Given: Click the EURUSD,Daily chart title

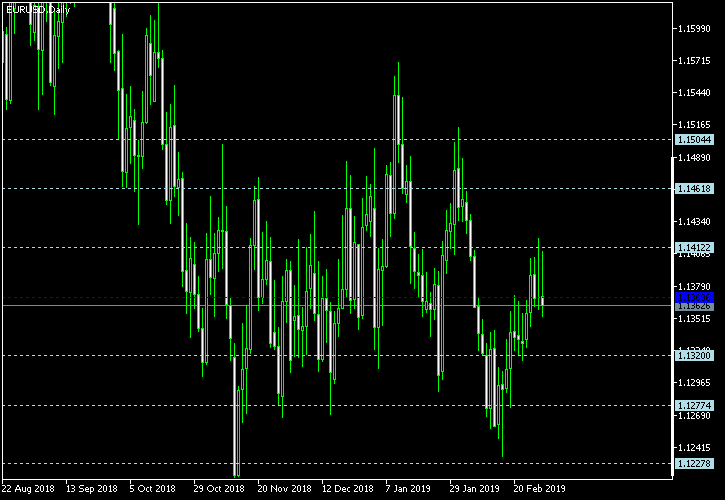Looking at the screenshot, I should click(38, 10).
